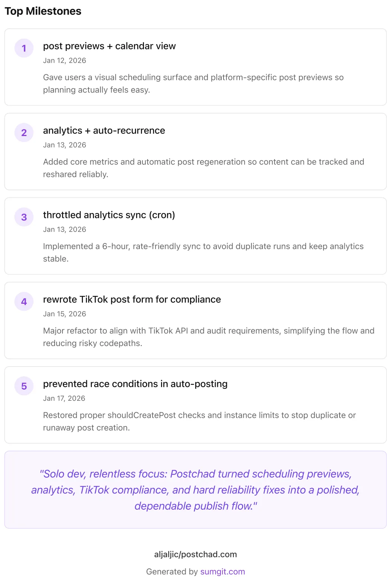Click the shouldCreatePost checks description text
The image size is (392, 577).
coord(199,421)
